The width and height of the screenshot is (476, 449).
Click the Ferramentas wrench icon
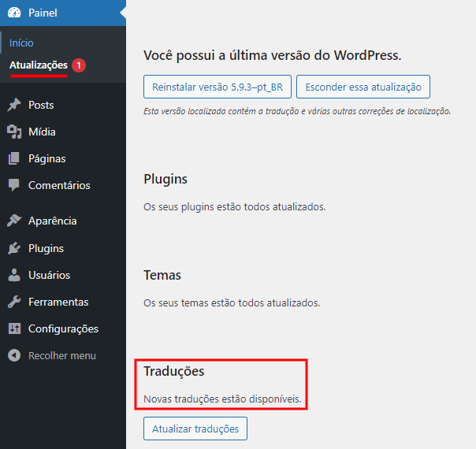coord(14,302)
